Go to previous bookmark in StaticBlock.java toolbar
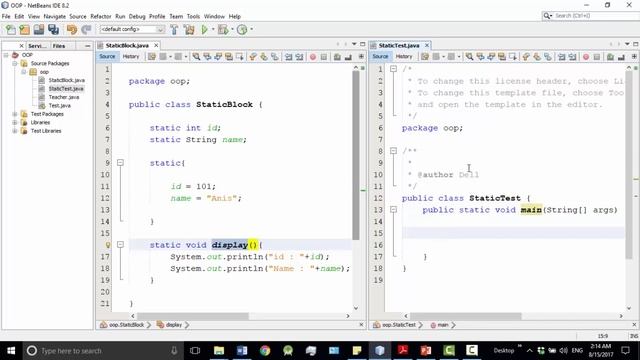 [x=253, y=57]
